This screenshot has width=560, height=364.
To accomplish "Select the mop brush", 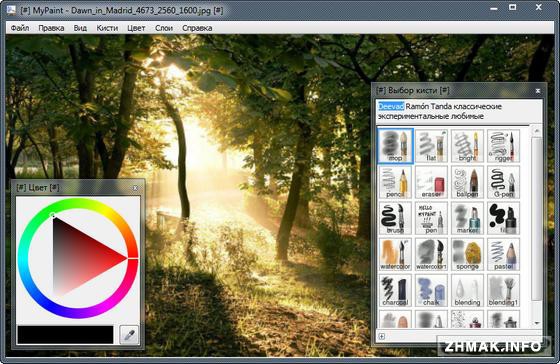I will (x=395, y=146).
